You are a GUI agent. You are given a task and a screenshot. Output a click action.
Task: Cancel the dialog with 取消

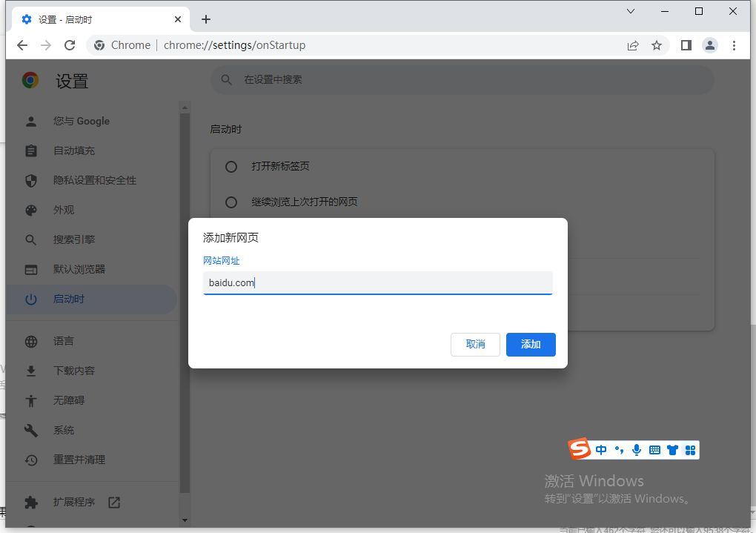[475, 345]
